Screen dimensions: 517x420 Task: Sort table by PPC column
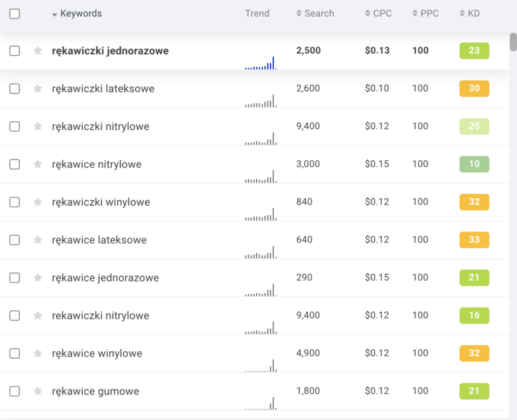[425, 13]
